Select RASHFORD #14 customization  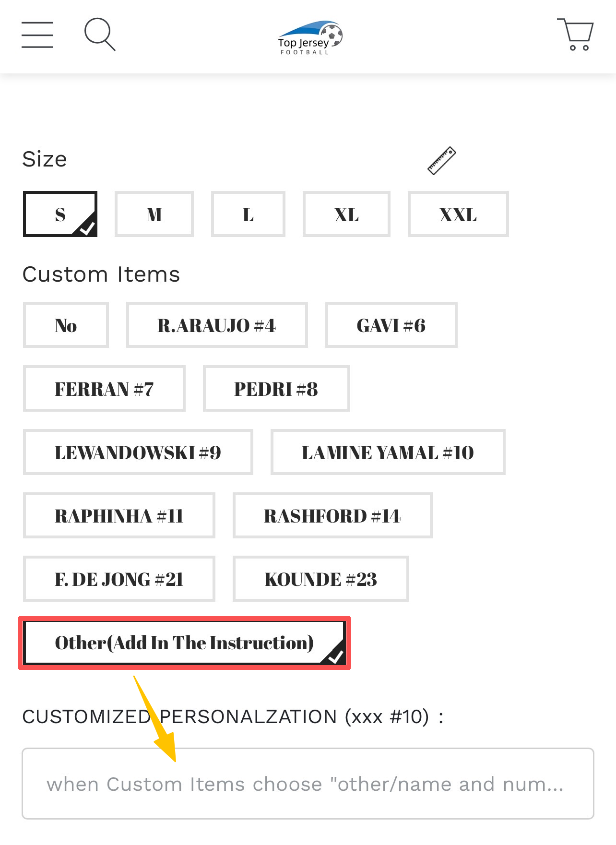pyautogui.click(x=332, y=515)
